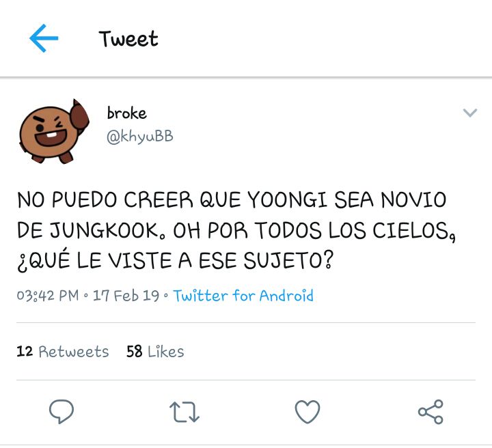The height and width of the screenshot is (448, 492).
Task: Open the @khyuBB handle
Action: (140, 137)
